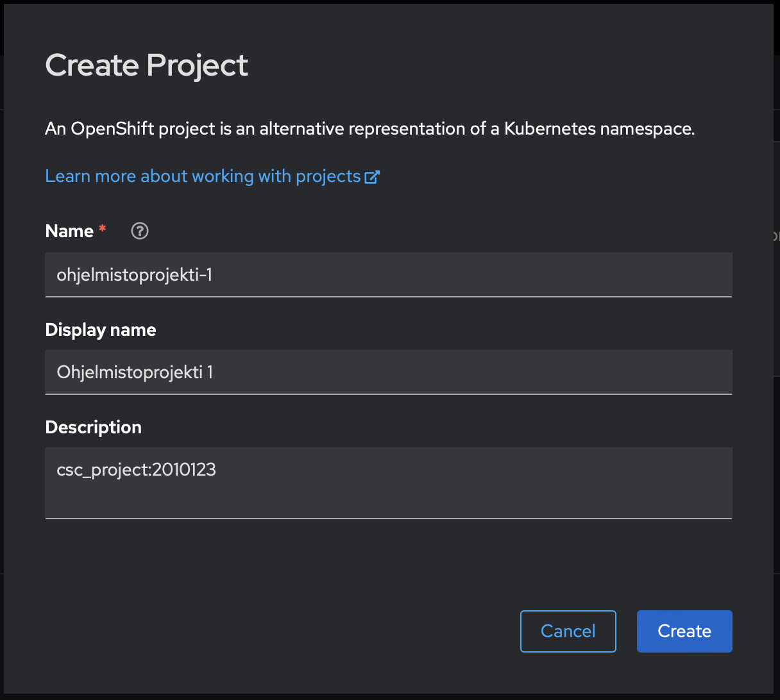Viewport: 780px width, 700px height.
Task: Open Learn more about working with projects
Action: [203, 176]
